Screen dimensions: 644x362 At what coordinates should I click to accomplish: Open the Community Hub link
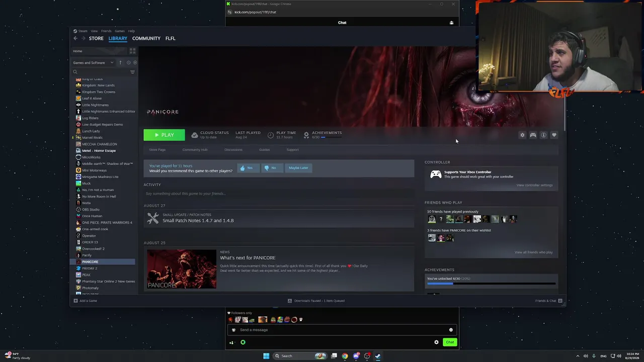click(x=195, y=150)
